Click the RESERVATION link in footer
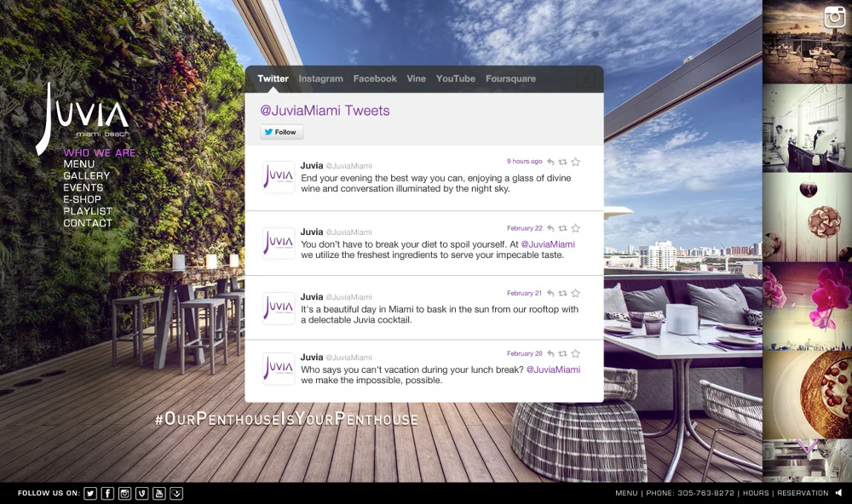Image resolution: width=852 pixels, height=504 pixels. click(803, 493)
